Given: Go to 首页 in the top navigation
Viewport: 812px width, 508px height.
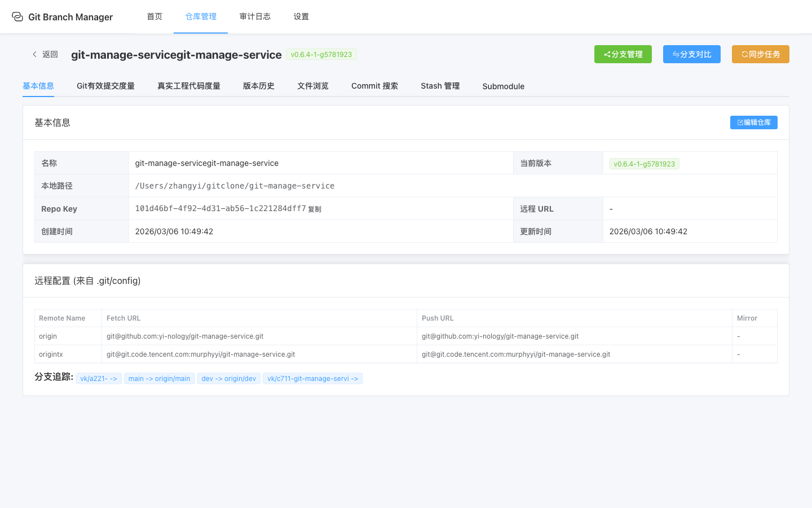Looking at the screenshot, I should tap(155, 16).
